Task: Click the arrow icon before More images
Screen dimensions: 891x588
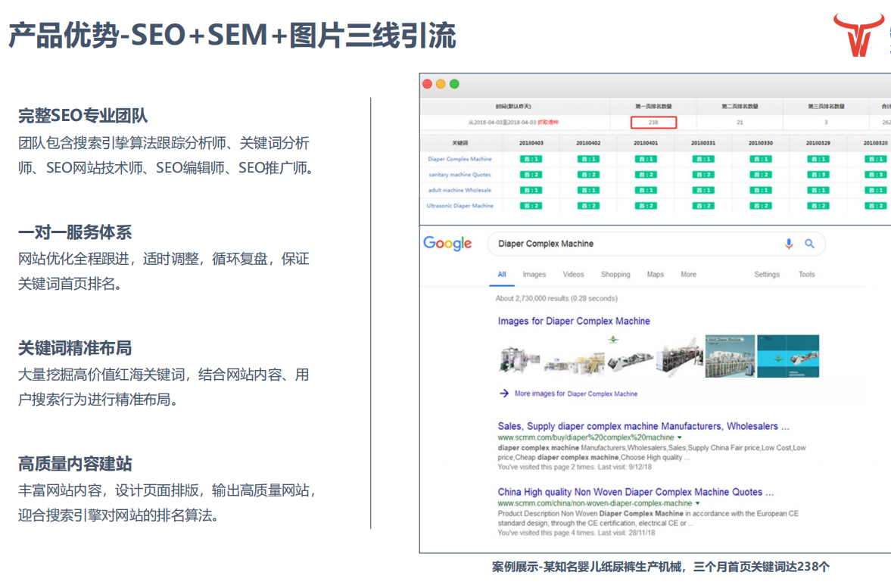Action: click(x=504, y=394)
